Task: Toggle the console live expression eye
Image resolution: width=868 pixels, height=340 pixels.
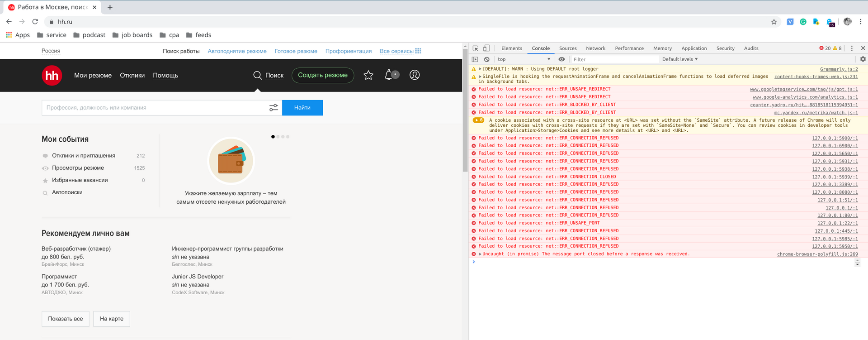Action: click(x=561, y=59)
